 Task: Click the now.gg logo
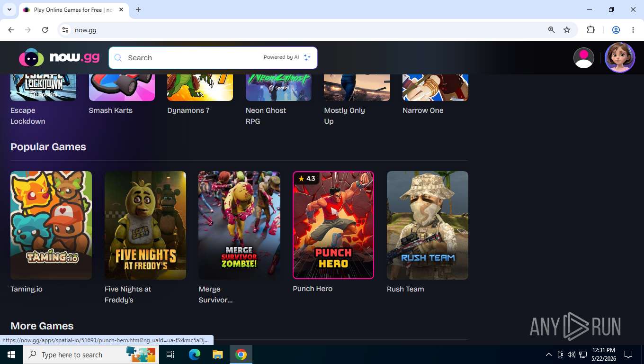(x=59, y=57)
